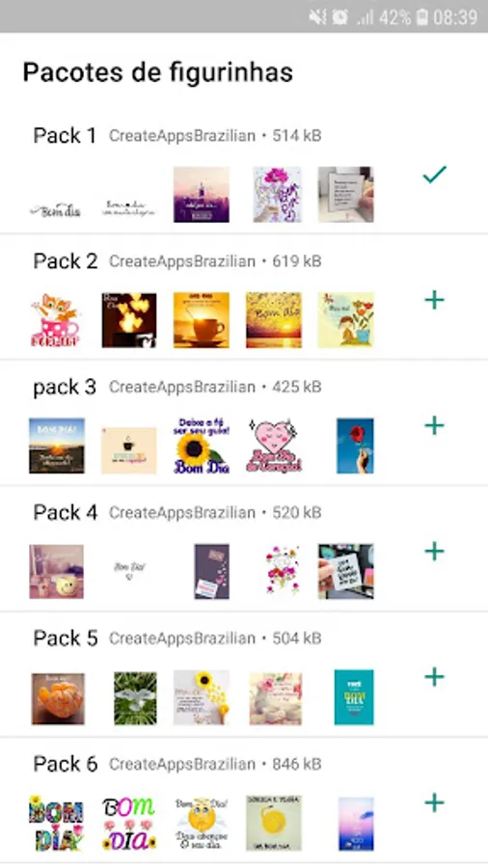The width and height of the screenshot is (488, 868).
Task: Choose the teal Bom Dia poster sticker
Action: coord(354,697)
